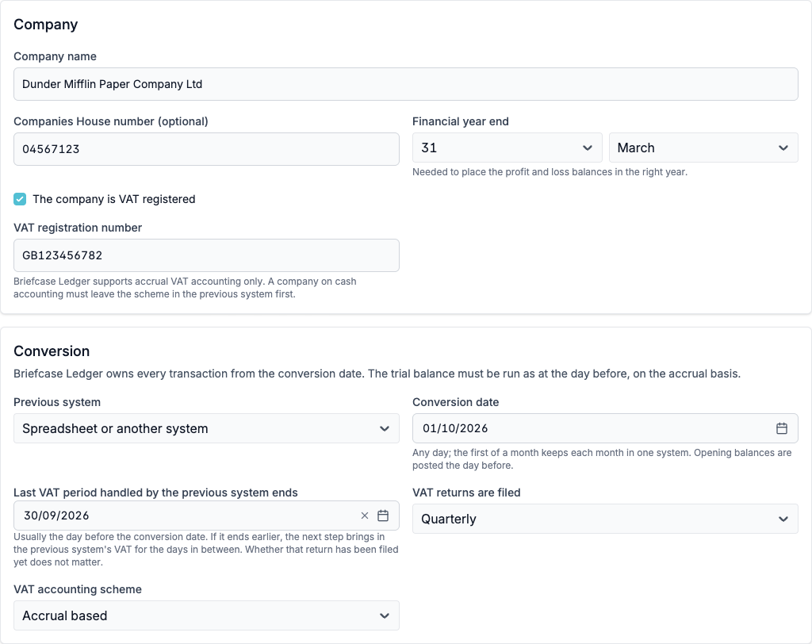812x644 pixels.
Task: Click 'Briefcase Ledger owns every transaction' description
Action: tap(377, 374)
